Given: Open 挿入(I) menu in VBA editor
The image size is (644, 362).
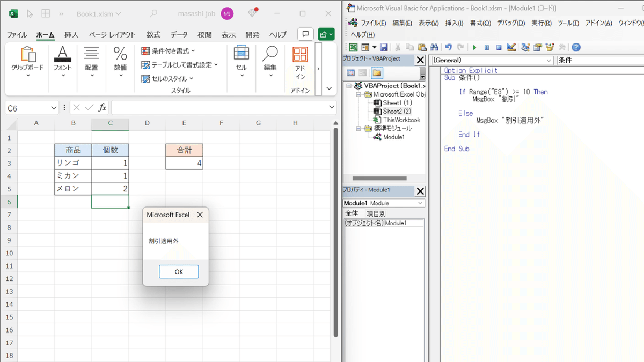Looking at the screenshot, I should coord(454,23).
